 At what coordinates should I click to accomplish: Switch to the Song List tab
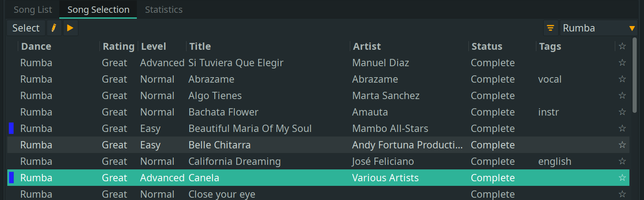tap(33, 10)
